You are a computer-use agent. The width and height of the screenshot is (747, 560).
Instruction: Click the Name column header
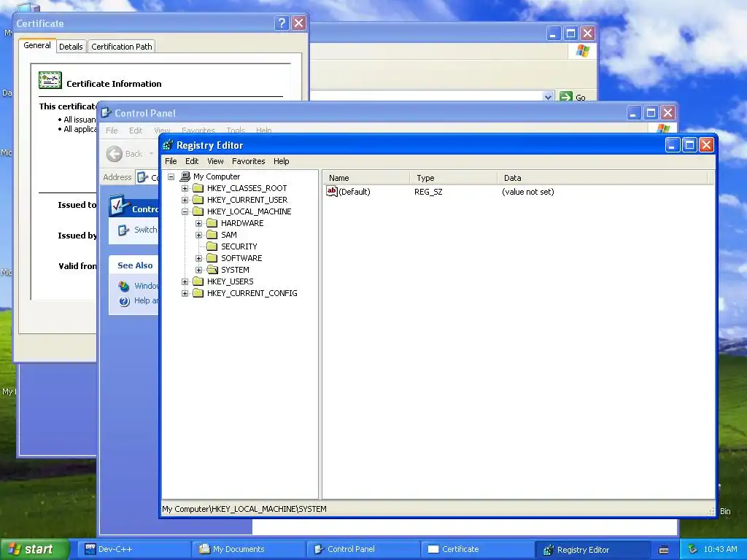point(366,178)
